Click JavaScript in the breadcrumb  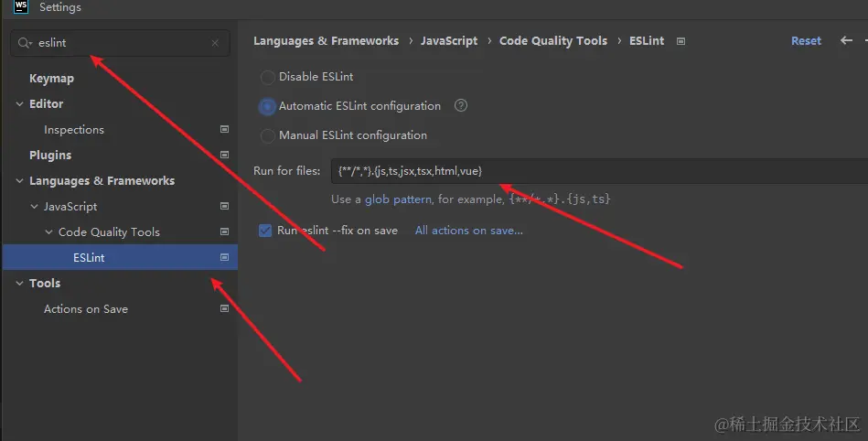449,41
